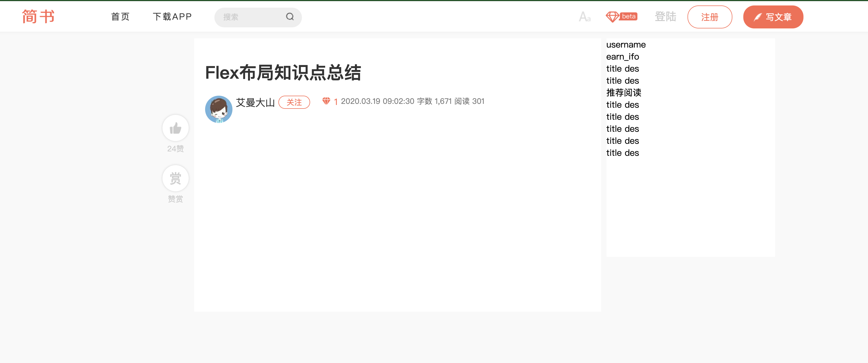Click the 写文章 button
Image resolution: width=868 pixels, height=363 pixels.
click(773, 16)
